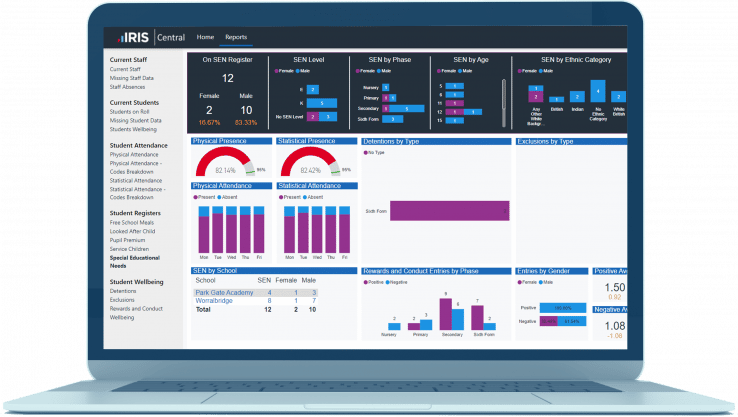Viewport: 738px width, 417px height.
Task: Open the Home tab
Action: (205, 37)
